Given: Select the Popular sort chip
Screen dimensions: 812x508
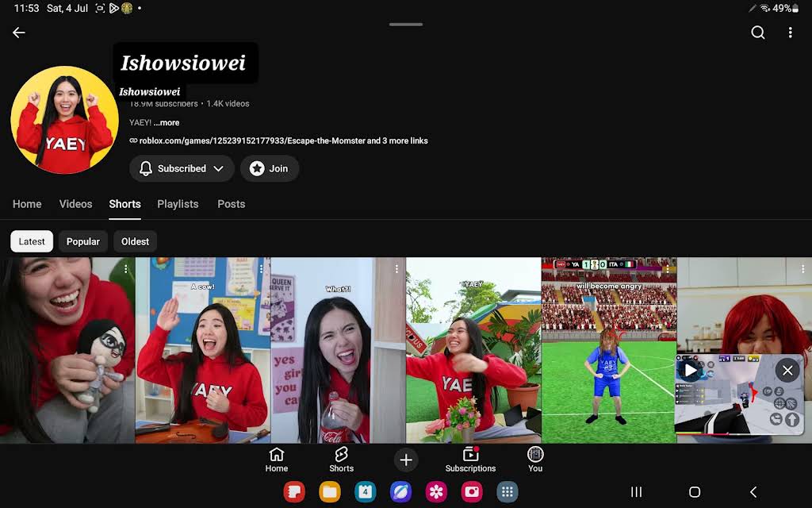Looking at the screenshot, I should pos(82,241).
